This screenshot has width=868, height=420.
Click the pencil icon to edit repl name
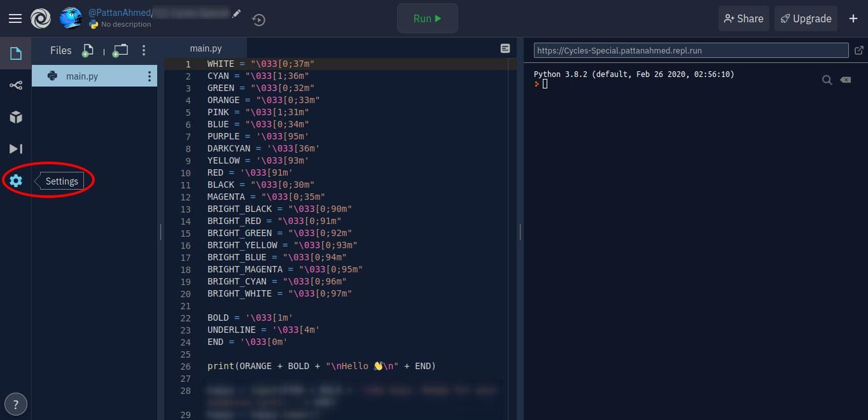click(x=237, y=13)
